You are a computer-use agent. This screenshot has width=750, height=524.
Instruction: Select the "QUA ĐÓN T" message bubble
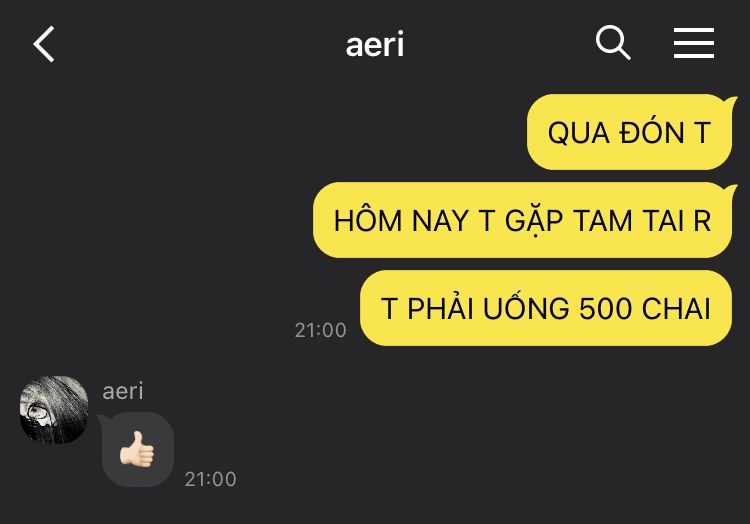tap(630, 132)
